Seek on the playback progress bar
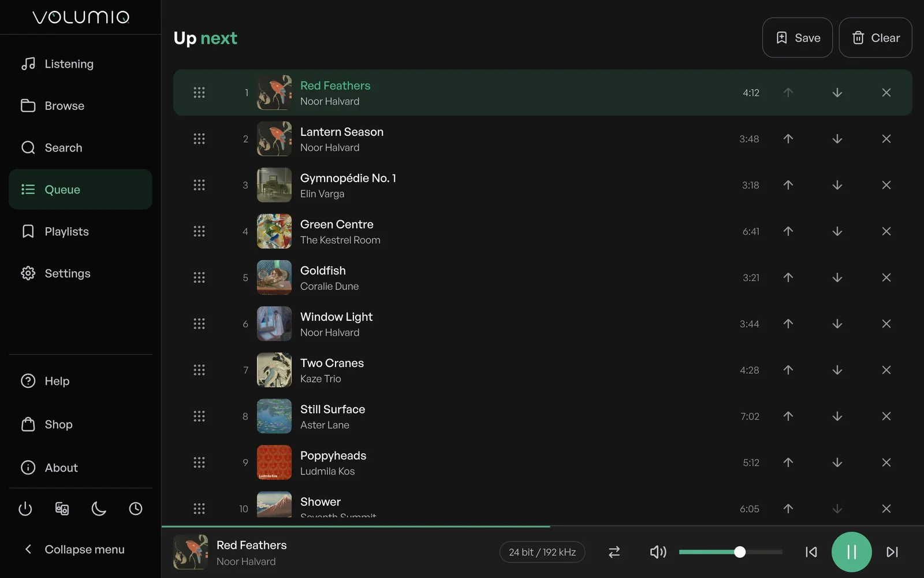 click(x=543, y=527)
